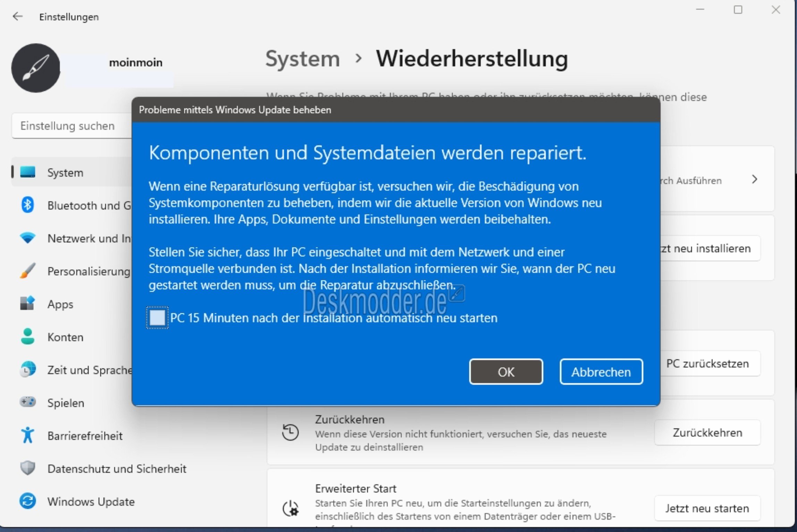Open the user profile avatar picture
This screenshot has height=532, width=797.
pyautogui.click(x=35, y=68)
